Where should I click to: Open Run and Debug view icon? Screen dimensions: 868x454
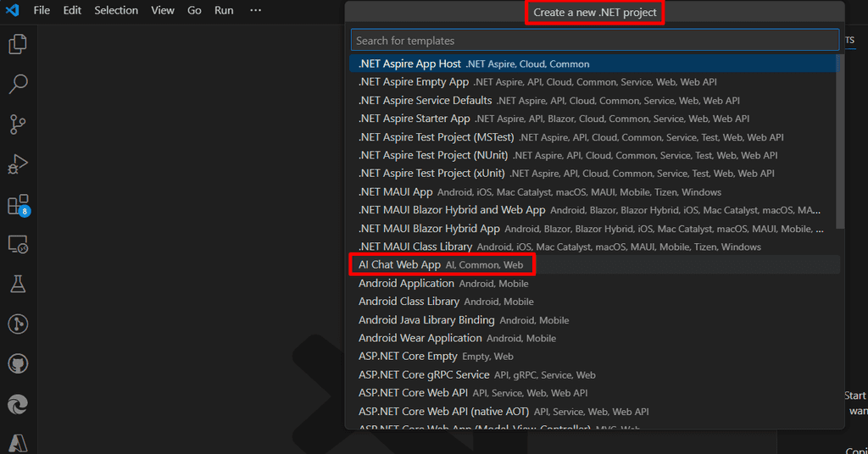pos(18,164)
